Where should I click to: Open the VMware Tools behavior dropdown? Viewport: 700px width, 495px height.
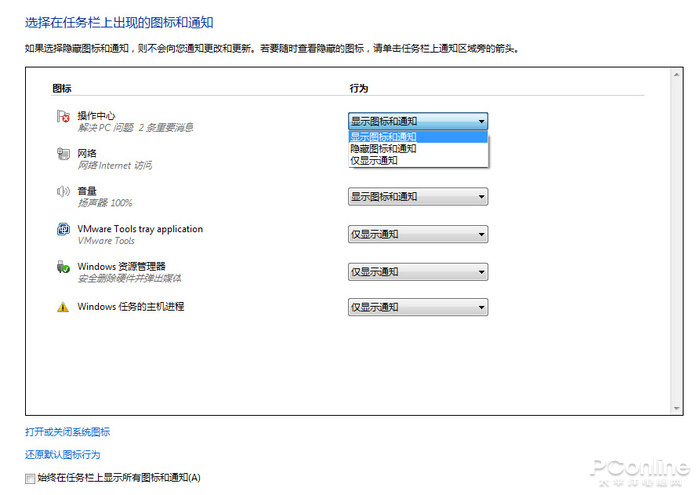pos(418,234)
